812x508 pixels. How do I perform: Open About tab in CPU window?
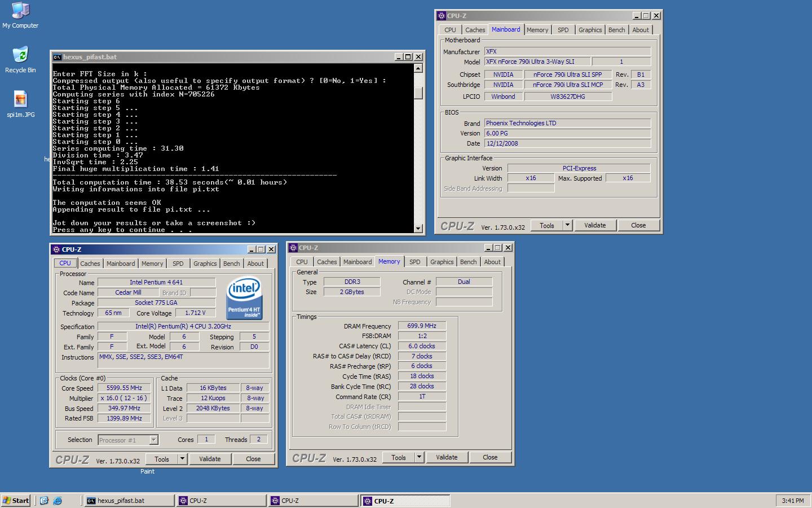pyautogui.click(x=255, y=264)
